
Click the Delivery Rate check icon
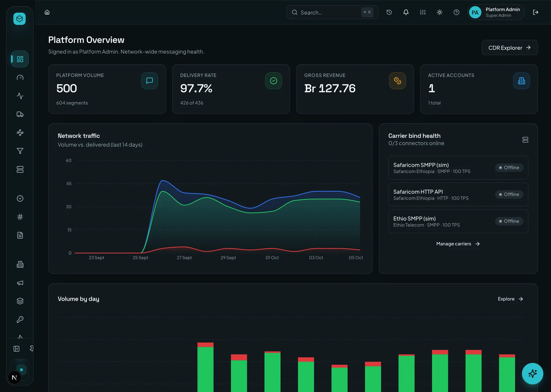(274, 81)
